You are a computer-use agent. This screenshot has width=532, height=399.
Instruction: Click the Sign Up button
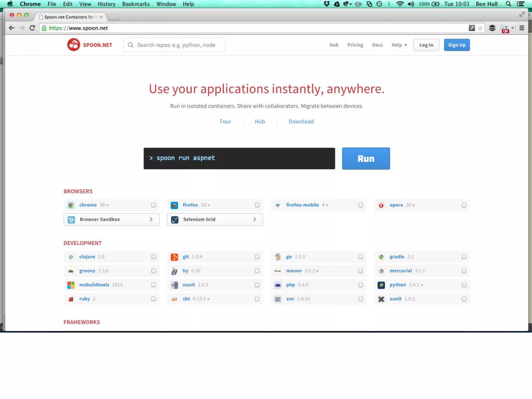point(457,45)
